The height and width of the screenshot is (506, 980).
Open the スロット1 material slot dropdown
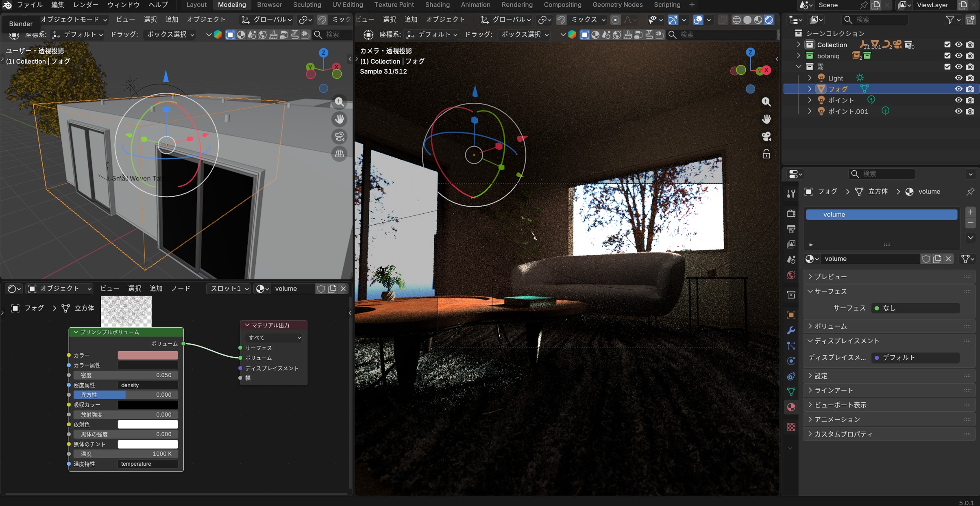229,289
